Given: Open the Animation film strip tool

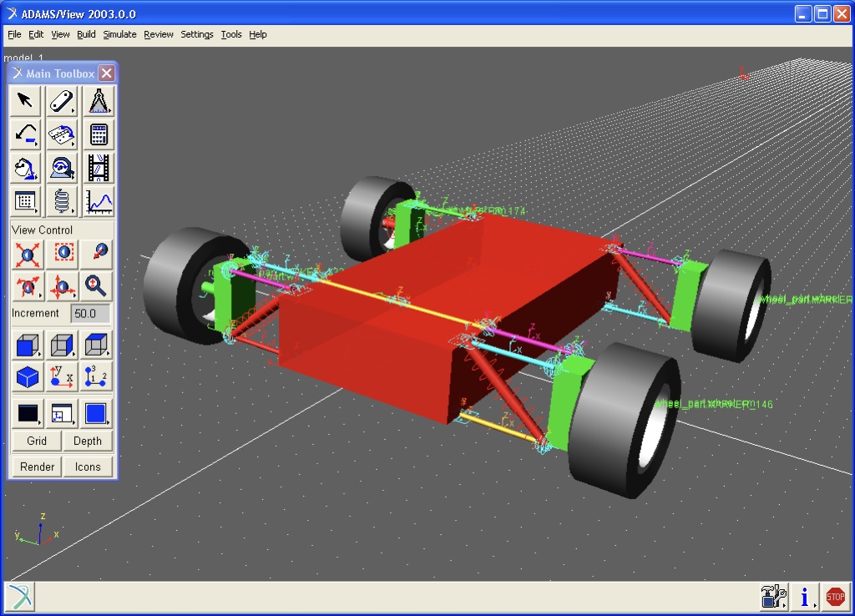Looking at the screenshot, I should coord(99,168).
